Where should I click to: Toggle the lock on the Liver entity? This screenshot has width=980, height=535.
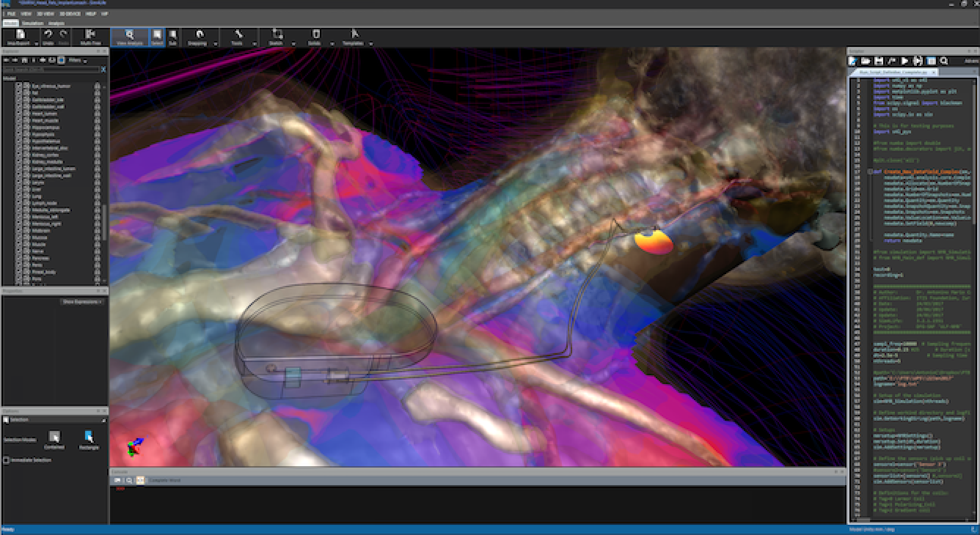click(97, 189)
